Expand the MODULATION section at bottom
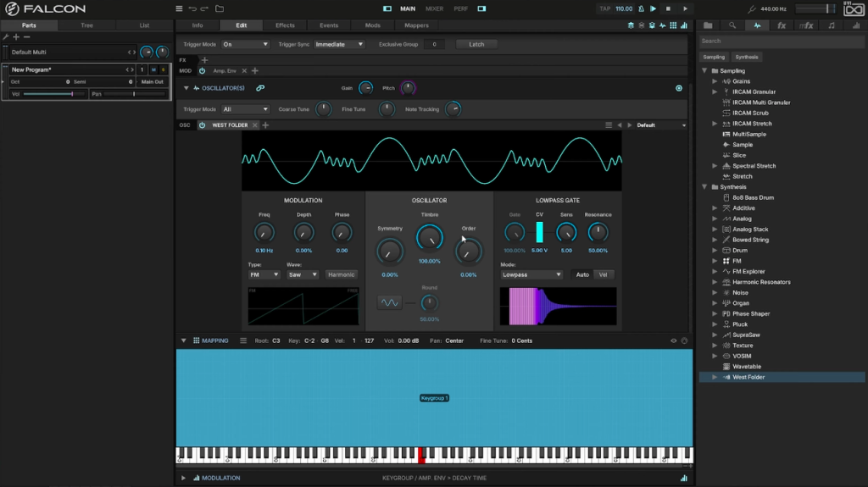868x487 pixels. pos(183,479)
